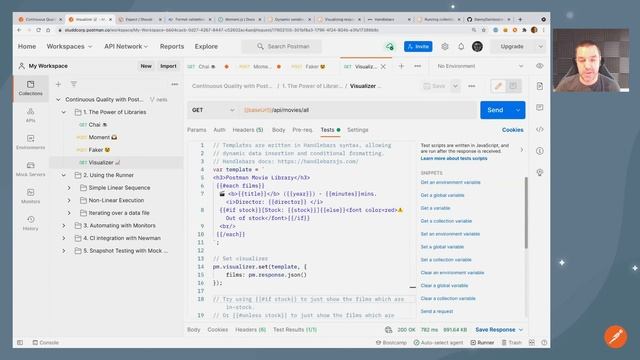The width and height of the screenshot is (640, 360).
Task: Switch to the Pre-req. tab
Action: point(302,130)
